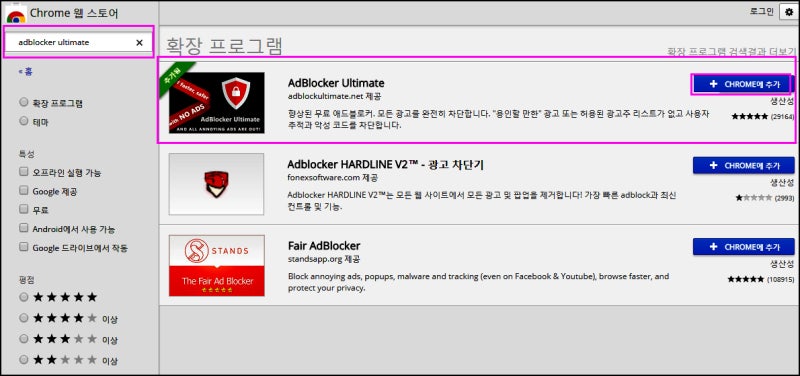The image size is (800, 376).
Task: Add Fair AdBlocker to Chrome
Action: 743,247
